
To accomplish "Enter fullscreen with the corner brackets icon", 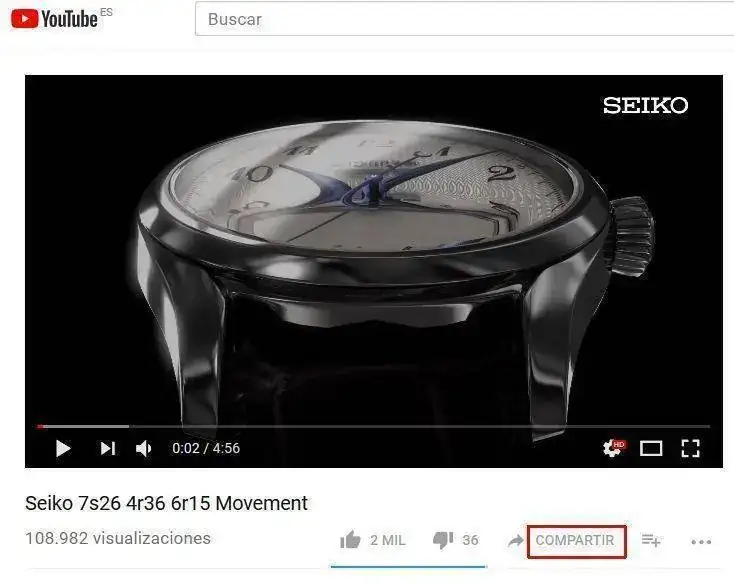I will (x=690, y=448).
